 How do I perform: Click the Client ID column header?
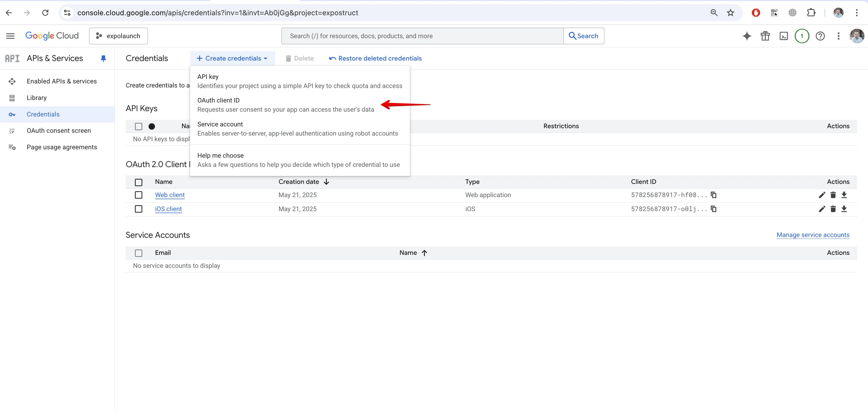coord(643,182)
